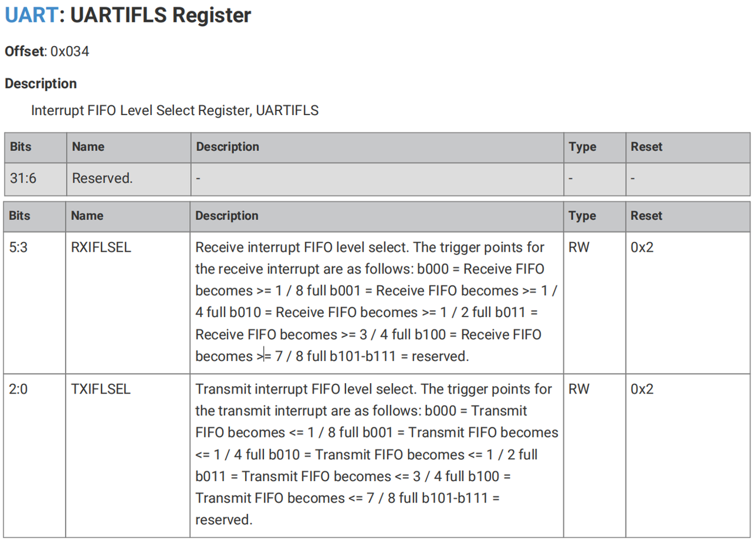Screen dimensions: 756x542
Task: Click the Receive interrupt FIFO level description text
Action: (376, 302)
